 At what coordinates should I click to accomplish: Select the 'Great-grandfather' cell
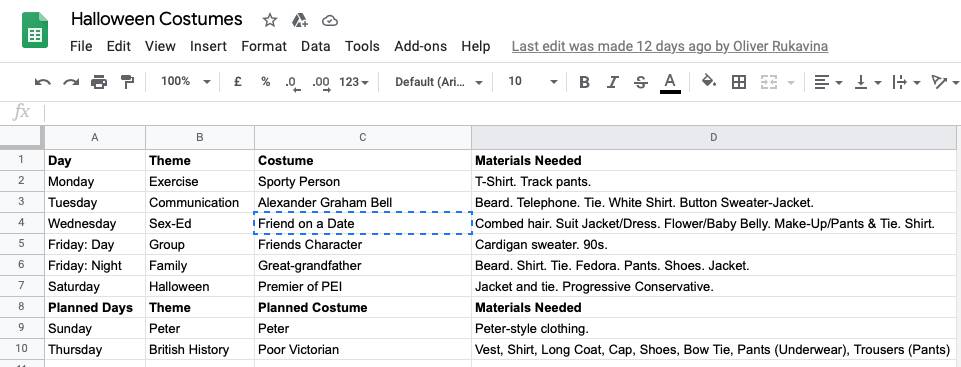[363, 265]
